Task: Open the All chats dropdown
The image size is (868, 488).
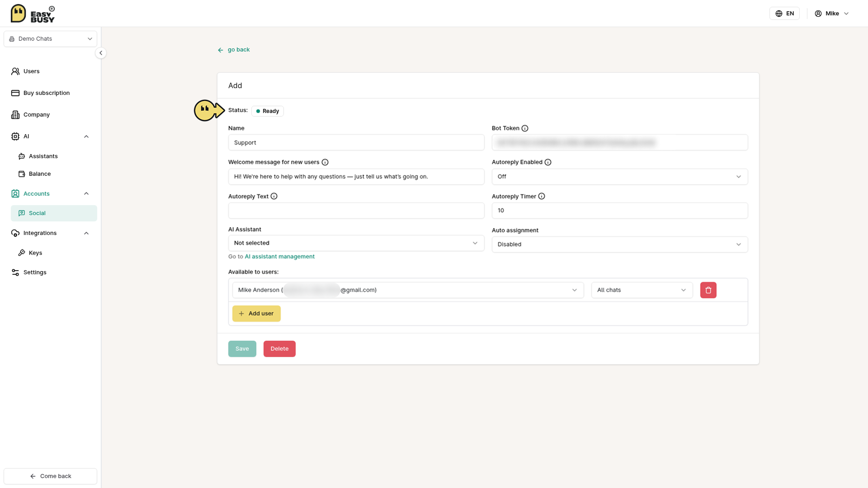Action: tap(642, 290)
